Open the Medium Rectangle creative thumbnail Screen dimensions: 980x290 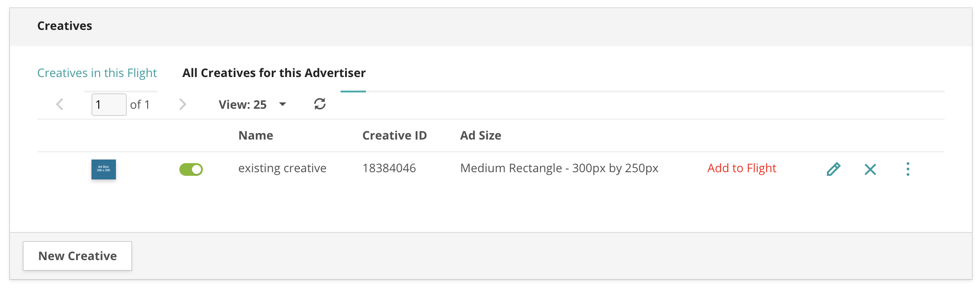104,169
